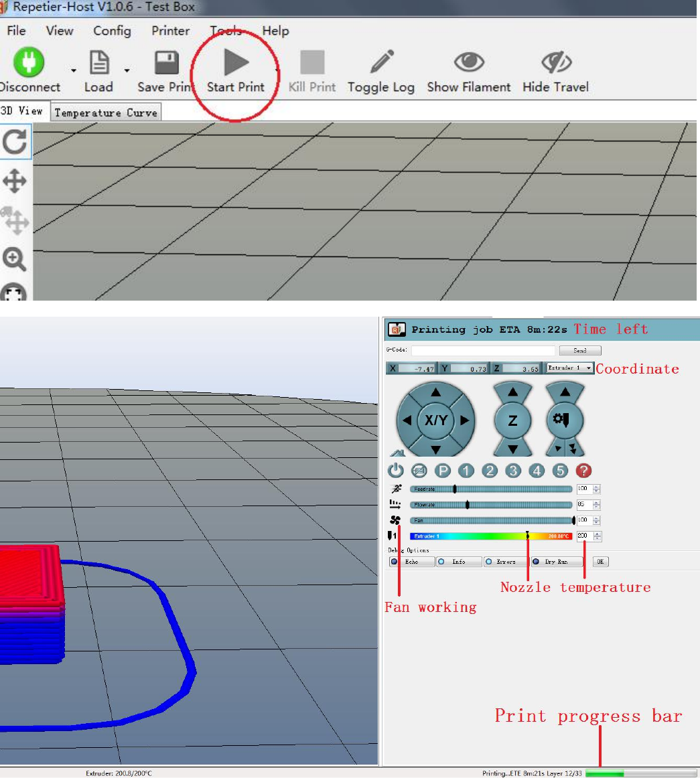This screenshot has height=778, width=700.
Task: Click the extruder extrude down arrow
Action: [x=558, y=449]
